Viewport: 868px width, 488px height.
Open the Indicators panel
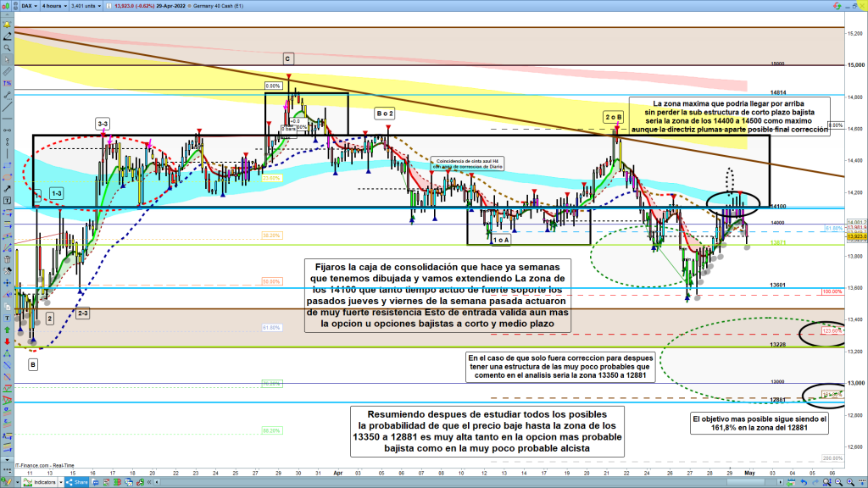coord(39,482)
